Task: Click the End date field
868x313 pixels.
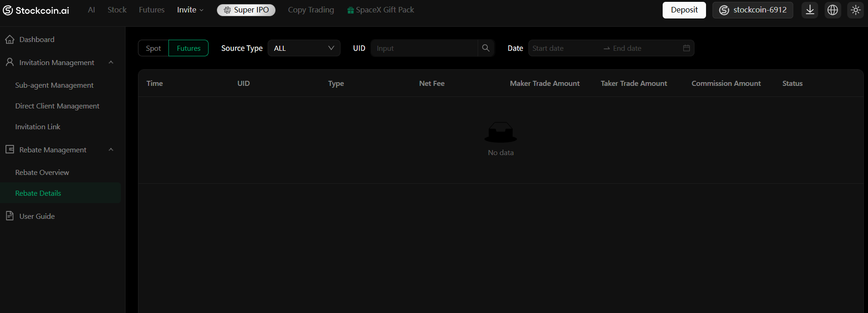Action: point(645,48)
